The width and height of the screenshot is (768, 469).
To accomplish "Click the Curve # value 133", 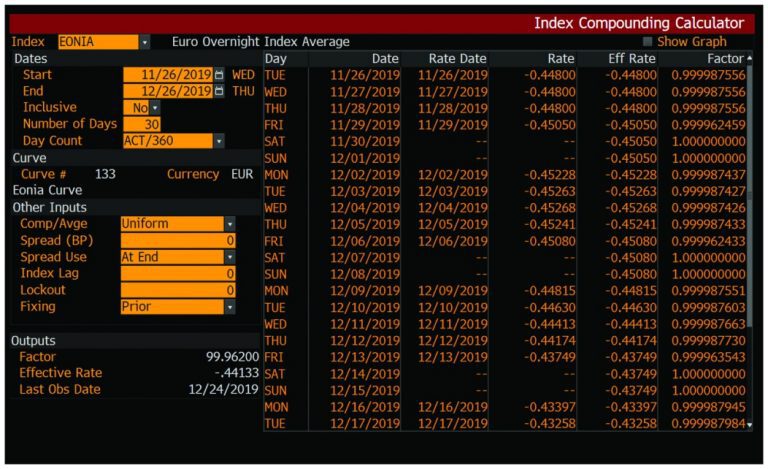I will pos(105,175).
